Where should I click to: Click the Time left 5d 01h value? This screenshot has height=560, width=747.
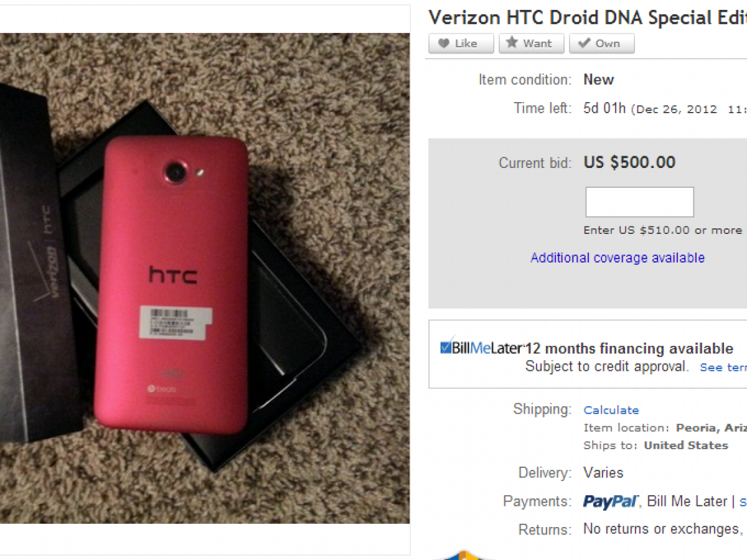coord(604,108)
